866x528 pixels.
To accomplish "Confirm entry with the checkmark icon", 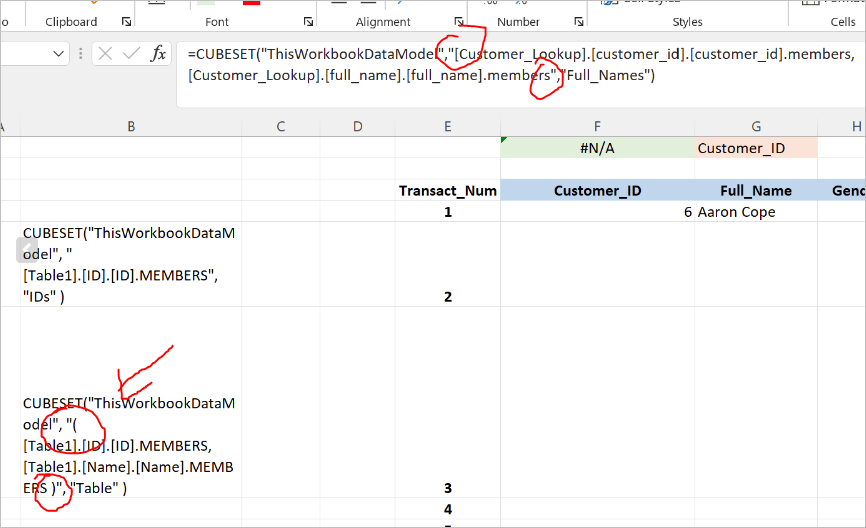I will pos(131,54).
